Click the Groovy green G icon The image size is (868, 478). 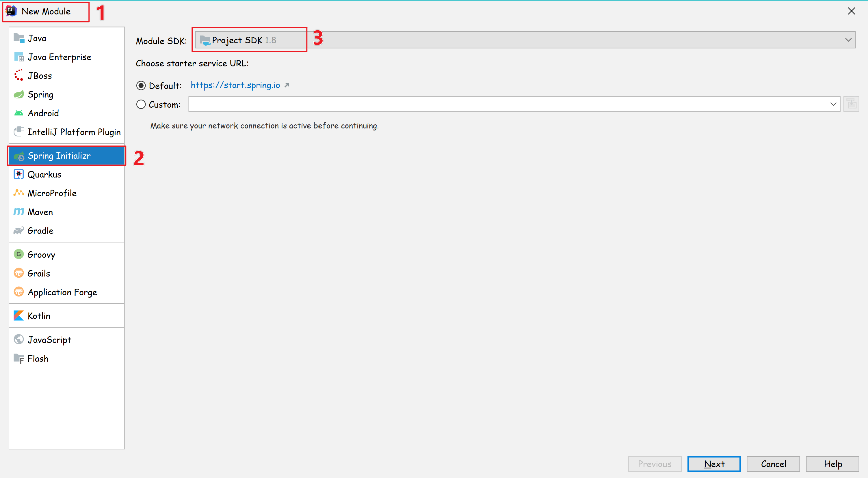pos(18,254)
